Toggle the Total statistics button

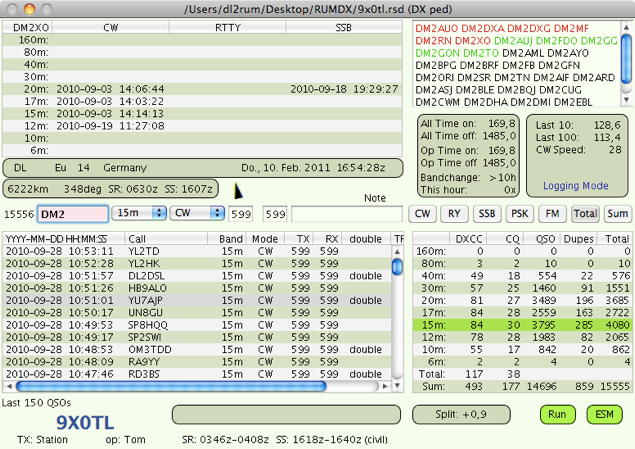pyautogui.click(x=585, y=213)
